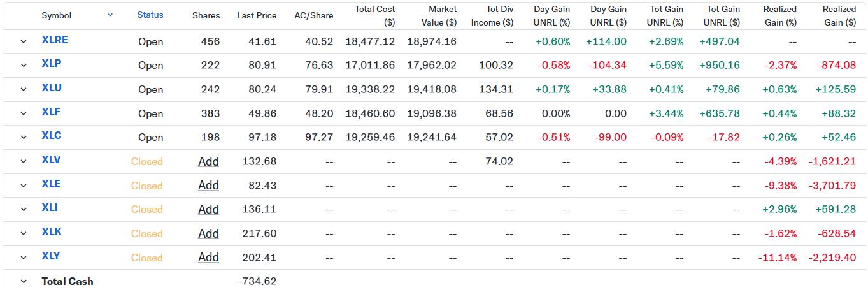The width and height of the screenshot is (868, 292).
Task: Open the XLK symbol link
Action: point(52,232)
